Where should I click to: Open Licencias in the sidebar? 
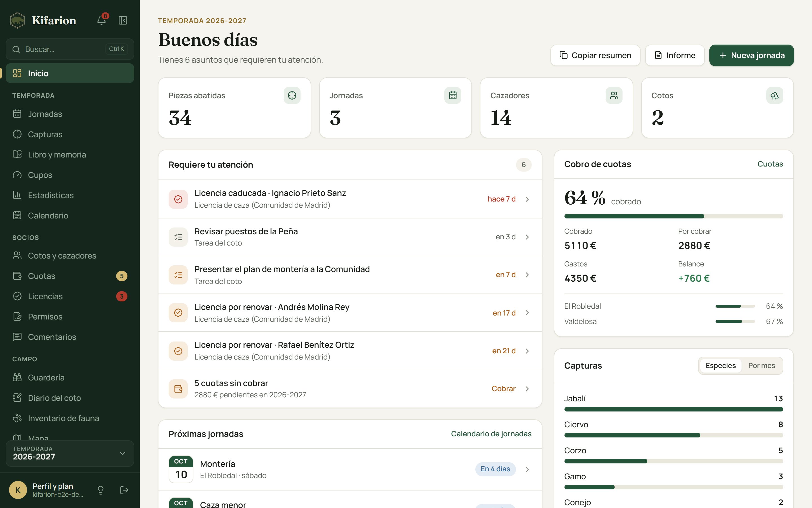pos(70,296)
